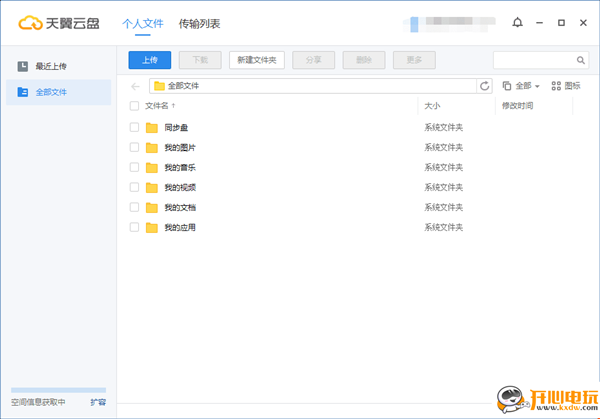Click 系统文件夹 in the 我的应用 row
The height and width of the screenshot is (419, 600).
443,227
